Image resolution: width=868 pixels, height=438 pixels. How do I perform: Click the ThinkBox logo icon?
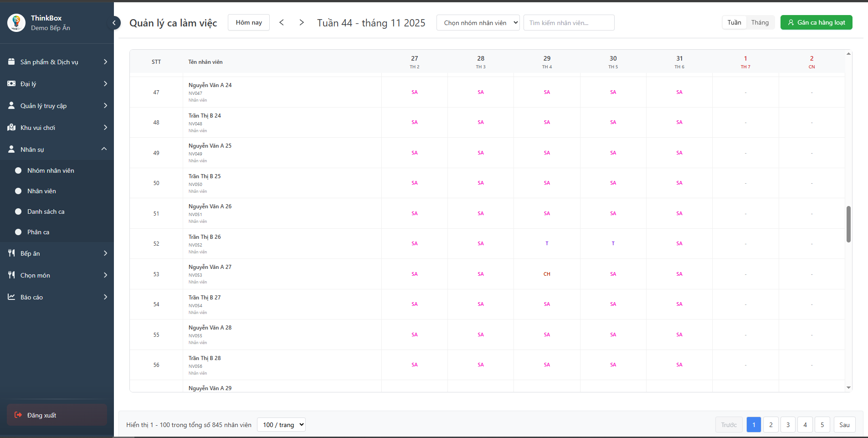click(16, 23)
